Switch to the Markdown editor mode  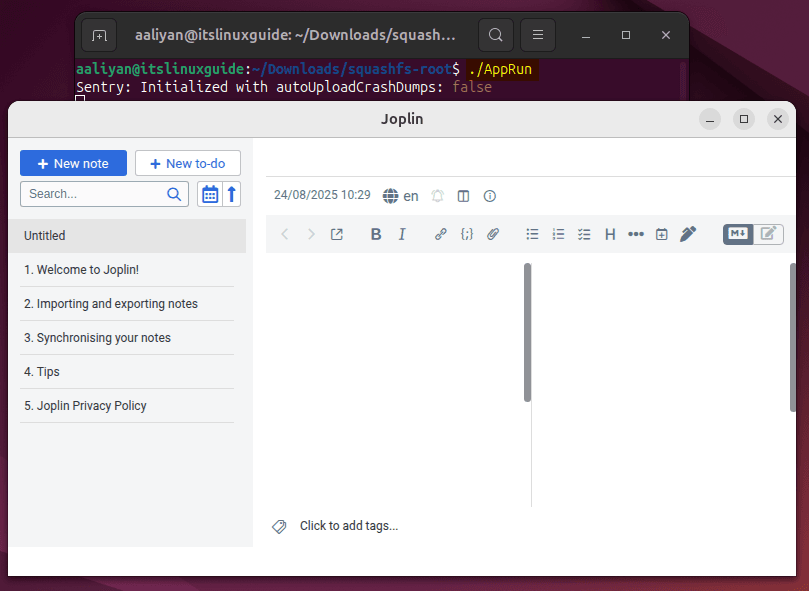[x=738, y=234]
